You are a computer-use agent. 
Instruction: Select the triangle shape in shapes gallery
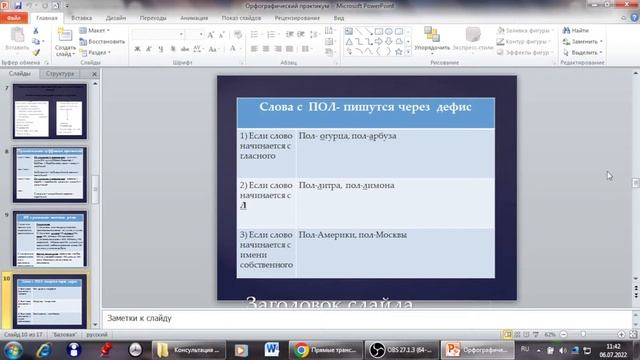coord(349,42)
